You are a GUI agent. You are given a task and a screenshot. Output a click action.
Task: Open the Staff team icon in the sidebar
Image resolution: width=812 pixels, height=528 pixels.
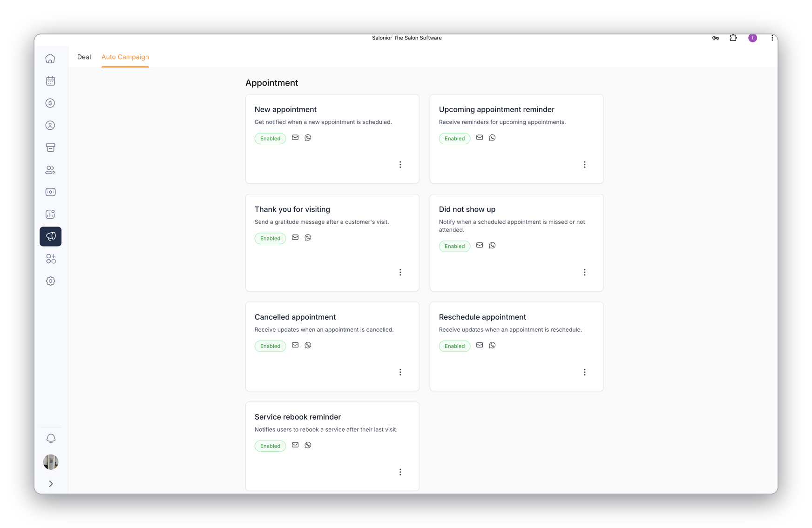tap(50, 170)
